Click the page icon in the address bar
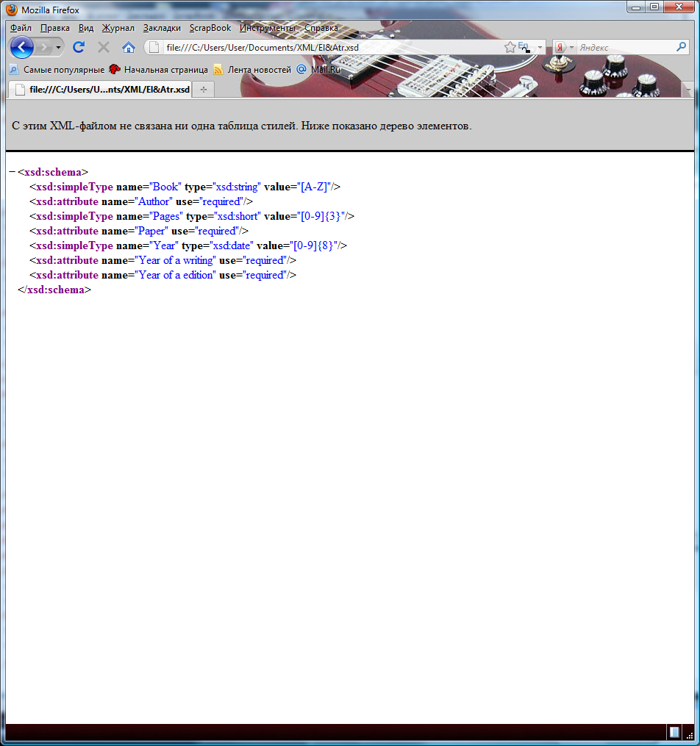The image size is (700, 746). click(x=154, y=47)
